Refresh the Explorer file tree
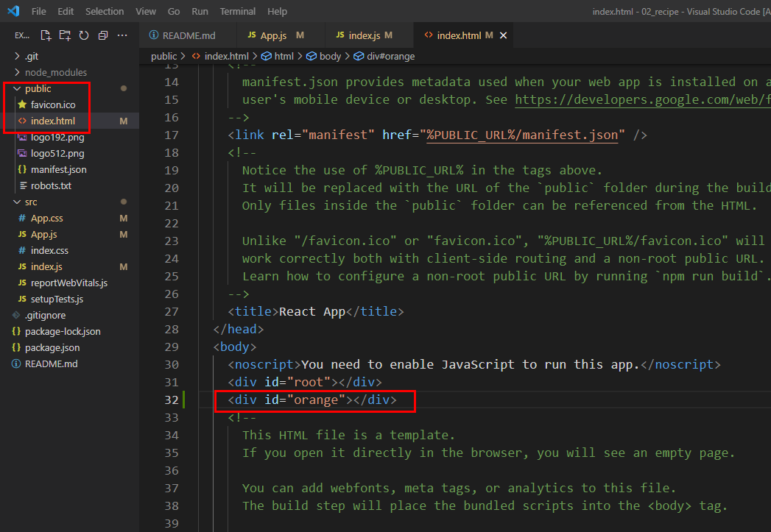Image resolution: width=771 pixels, height=532 pixels. [84, 35]
